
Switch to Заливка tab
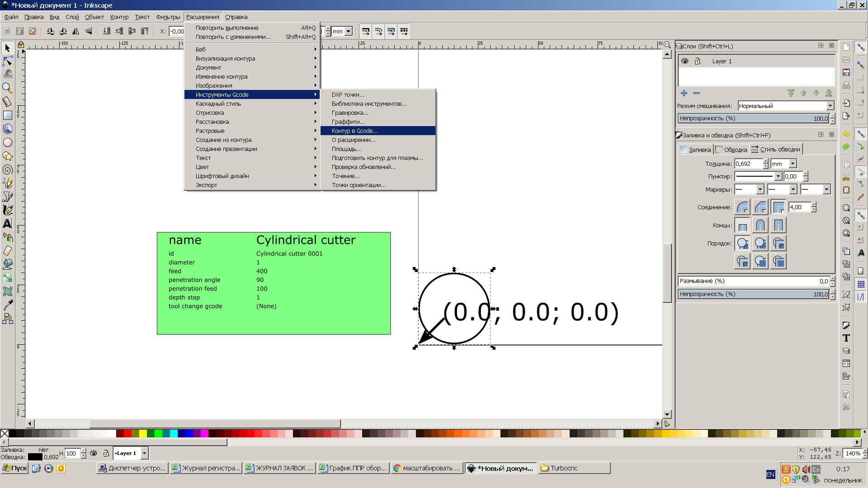[695, 150]
